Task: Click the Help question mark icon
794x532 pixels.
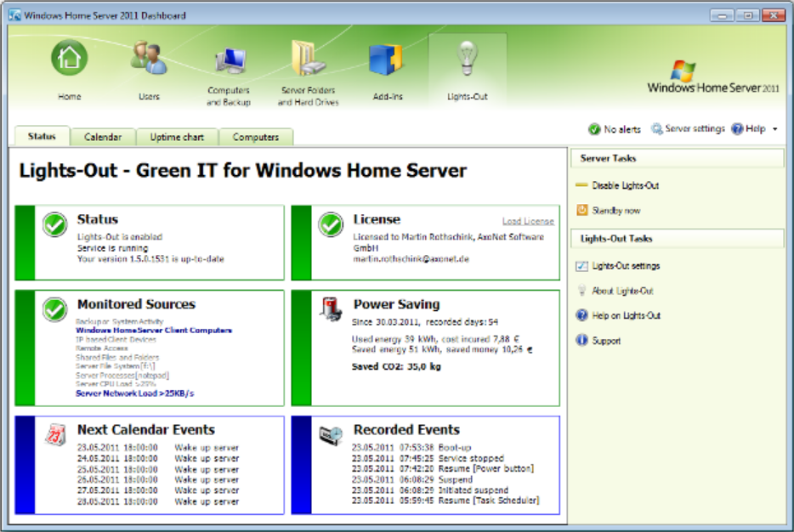Action: [737, 129]
